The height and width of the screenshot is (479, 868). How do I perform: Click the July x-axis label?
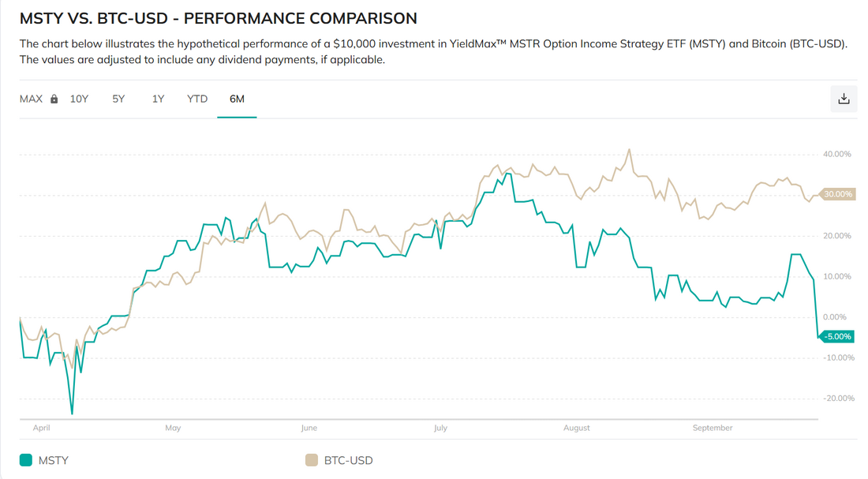coord(440,428)
